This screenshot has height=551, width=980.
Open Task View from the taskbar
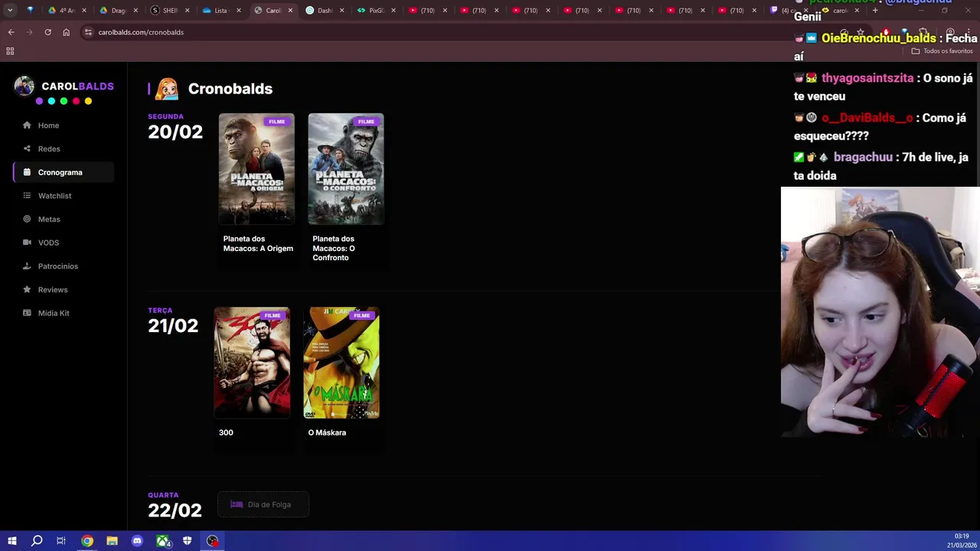61,541
